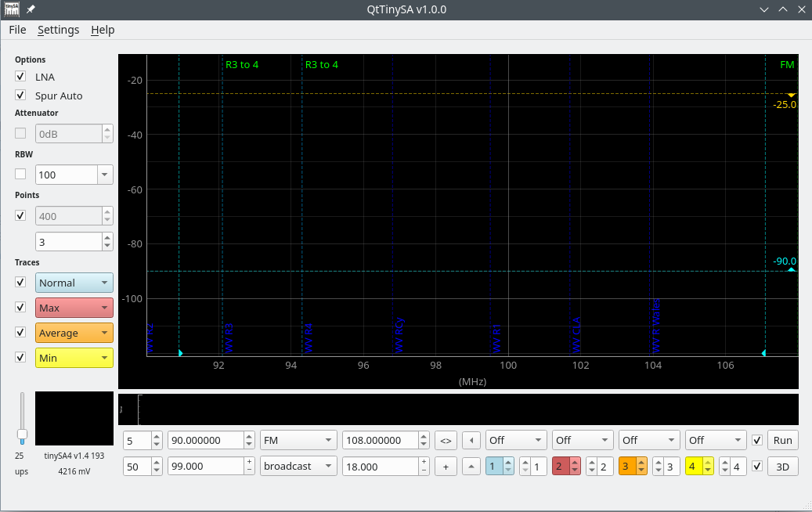Click the black waterfall preview thumbnail
Screen dimensions: 812x512
74,418
